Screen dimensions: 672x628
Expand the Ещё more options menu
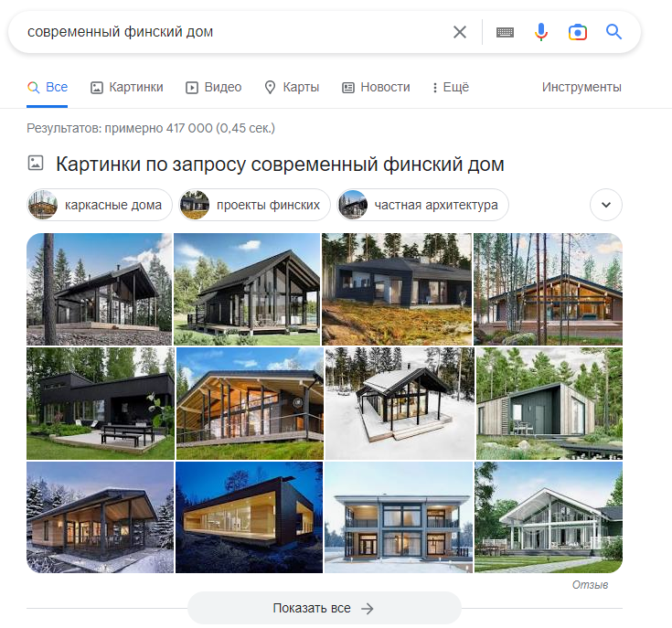(x=451, y=88)
